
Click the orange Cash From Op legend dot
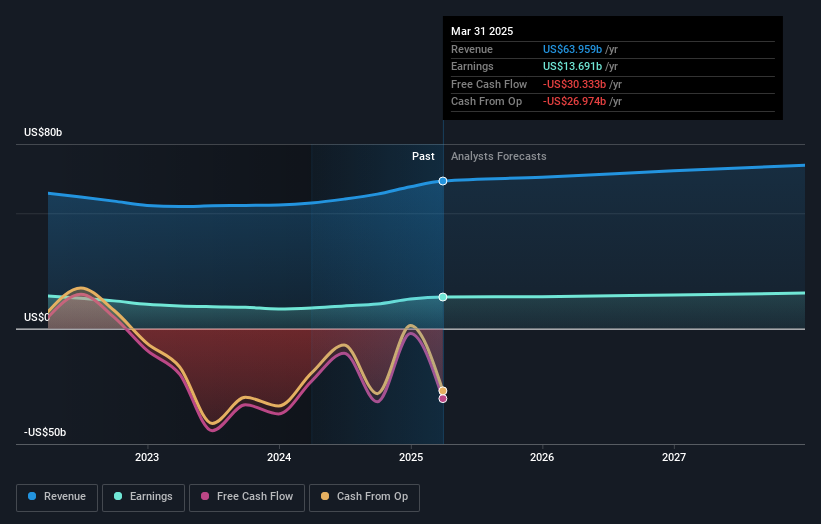pyautogui.click(x=325, y=496)
